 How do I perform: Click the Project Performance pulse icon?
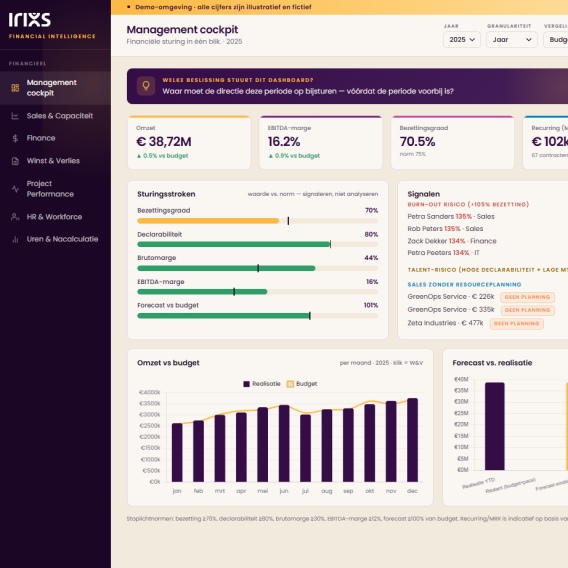click(15, 189)
